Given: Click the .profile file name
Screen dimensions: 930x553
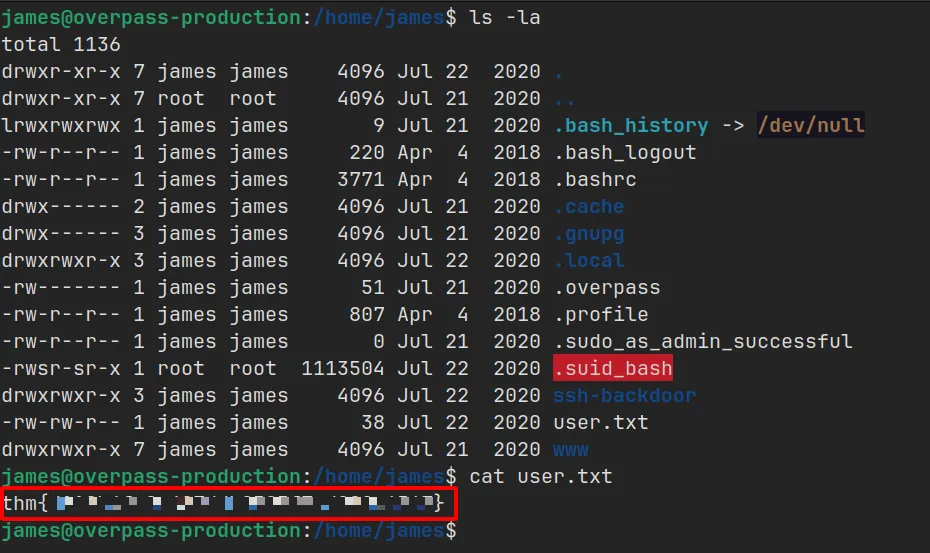Looking at the screenshot, I should 600,314.
